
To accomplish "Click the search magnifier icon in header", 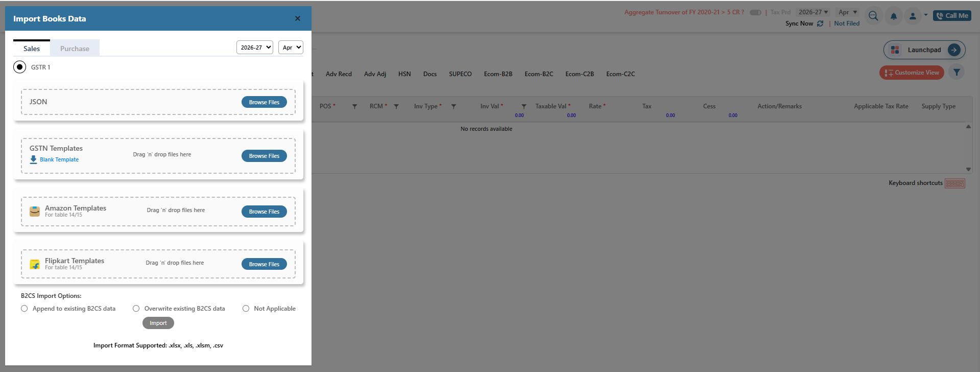I will pos(873,16).
